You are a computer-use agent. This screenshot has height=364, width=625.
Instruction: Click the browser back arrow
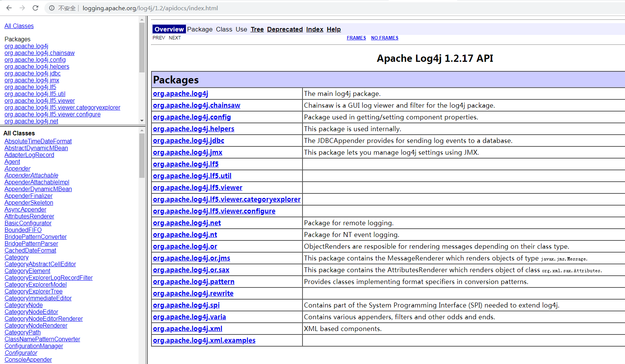coord(9,8)
